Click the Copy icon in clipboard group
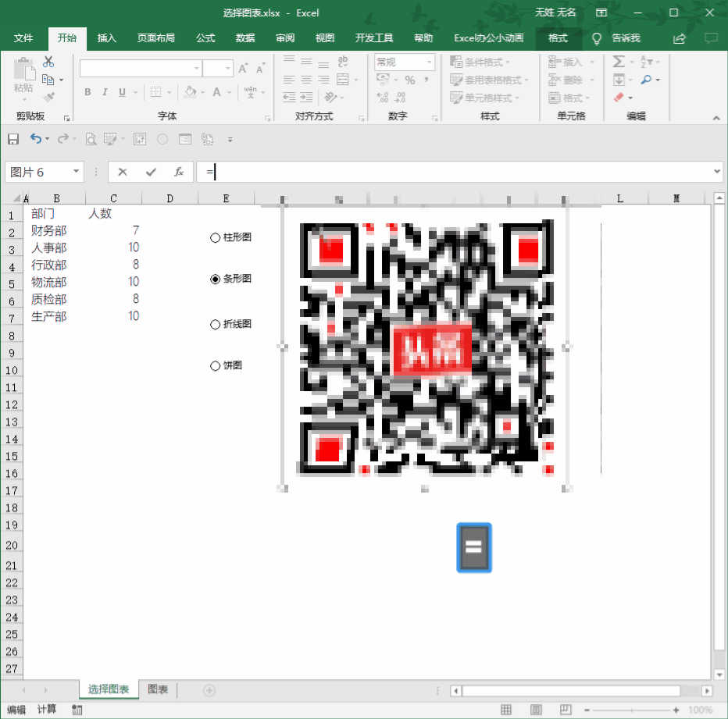 pyautogui.click(x=48, y=80)
